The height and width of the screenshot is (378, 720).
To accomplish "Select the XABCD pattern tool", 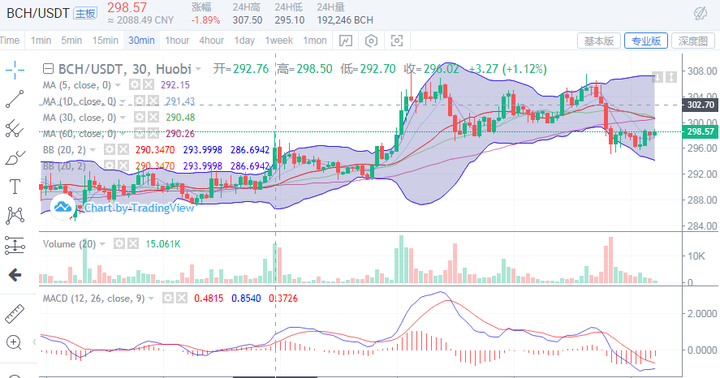I will point(15,215).
